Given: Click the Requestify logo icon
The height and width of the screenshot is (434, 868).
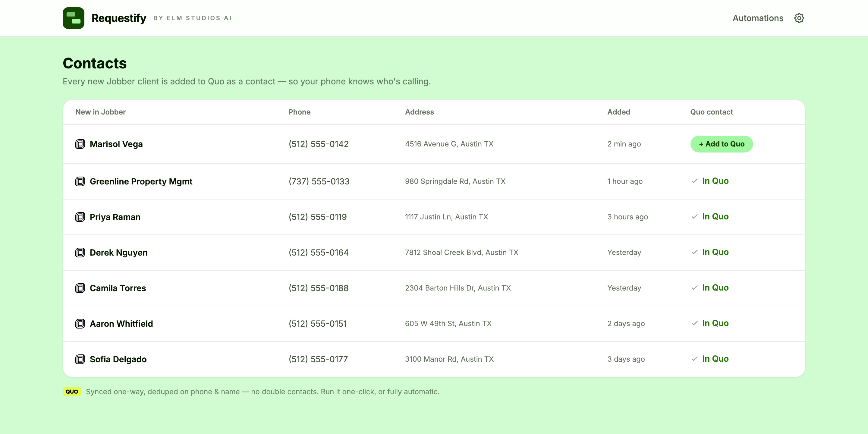Looking at the screenshot, I should (x=74, y=18).
